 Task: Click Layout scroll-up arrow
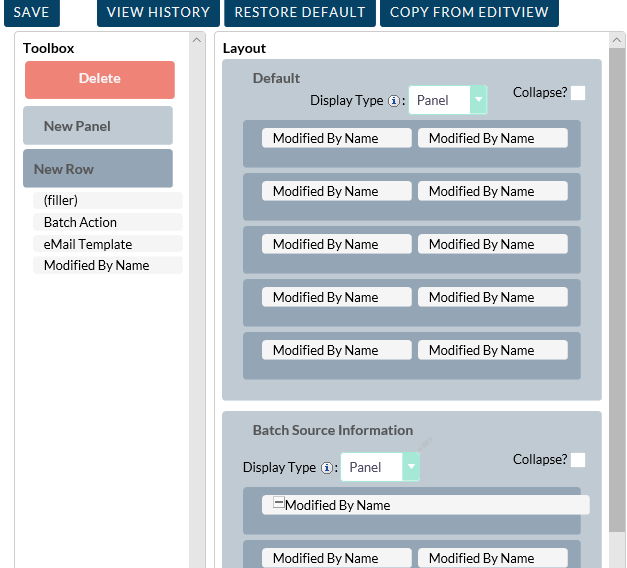[617, 40]
